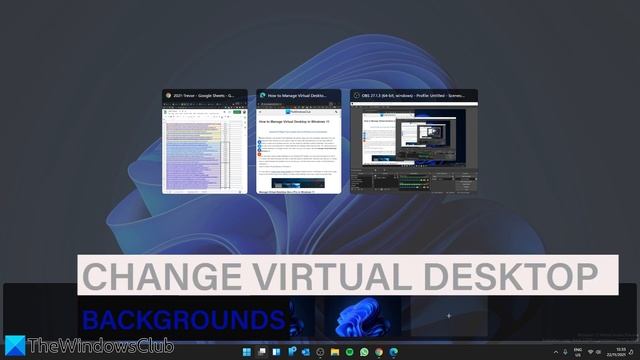Open Spotify from the taskbar
640x360 pixels.
[350, 352]
